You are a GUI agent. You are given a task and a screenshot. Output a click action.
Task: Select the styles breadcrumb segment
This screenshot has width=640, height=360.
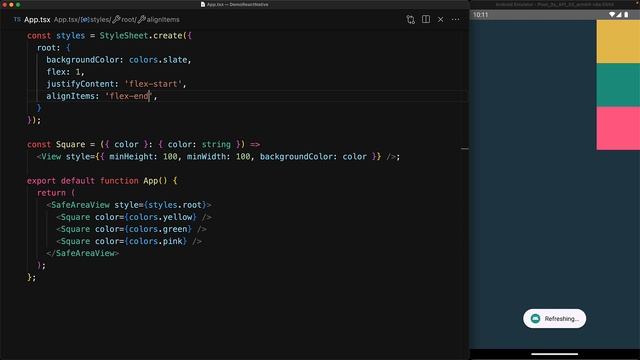tap(96, 20)
